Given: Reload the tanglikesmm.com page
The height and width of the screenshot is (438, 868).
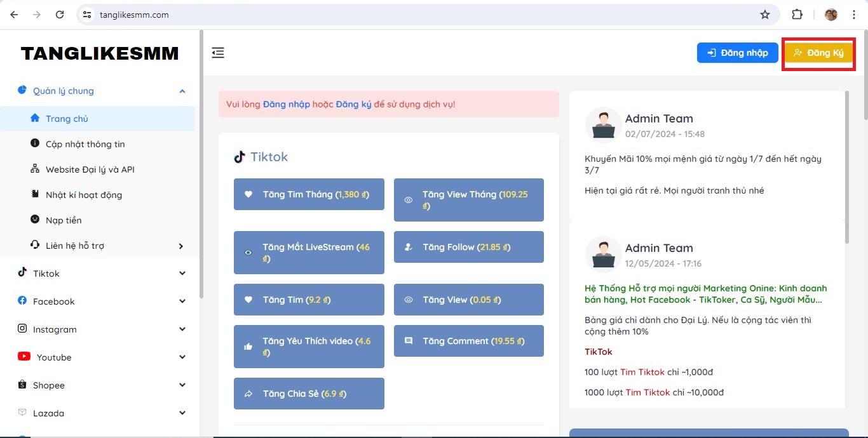Looking at the screenshot, I should (60, 15).
